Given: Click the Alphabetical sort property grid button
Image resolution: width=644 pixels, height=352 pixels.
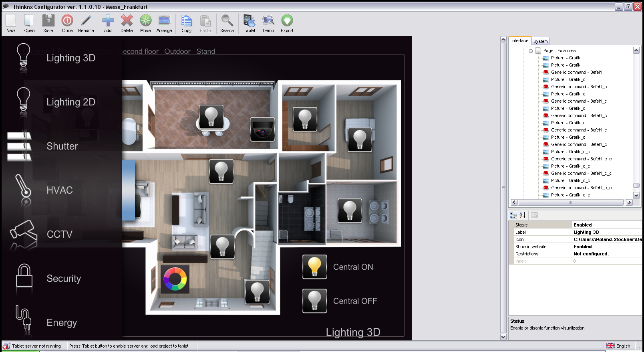Looking at the screenshot, I should [523, 215].
